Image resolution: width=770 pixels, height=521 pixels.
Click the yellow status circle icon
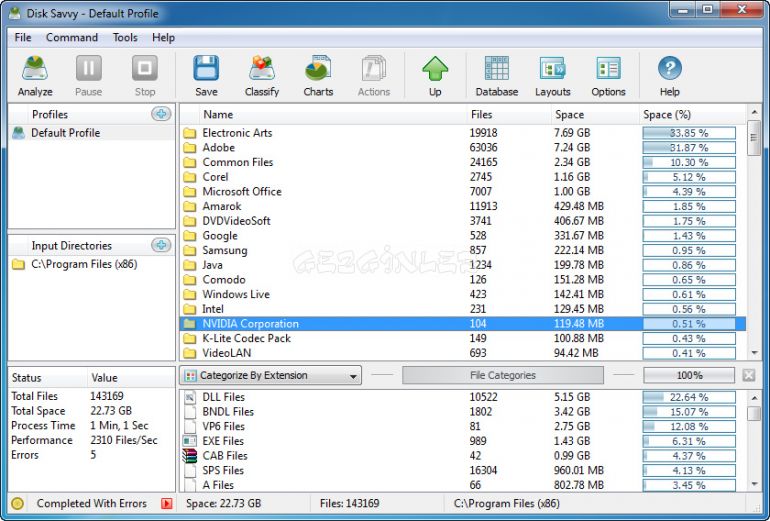tap(17, 503)
